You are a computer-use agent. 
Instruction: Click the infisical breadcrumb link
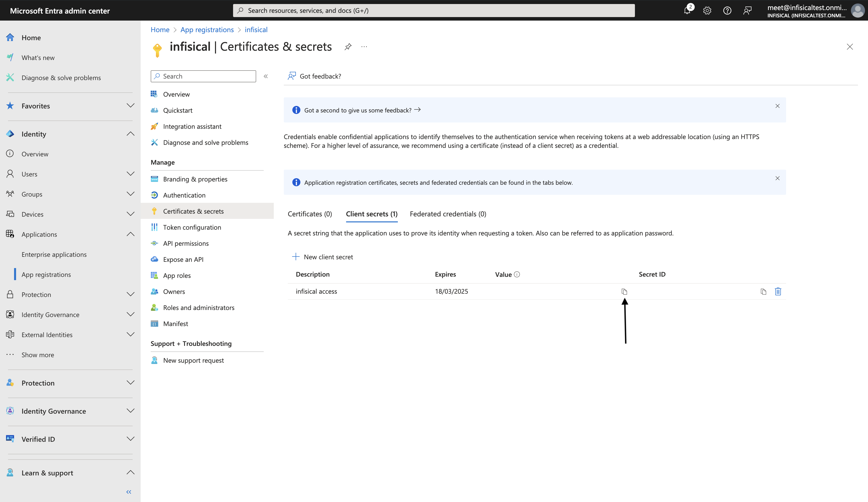click(x=256, y=30)
